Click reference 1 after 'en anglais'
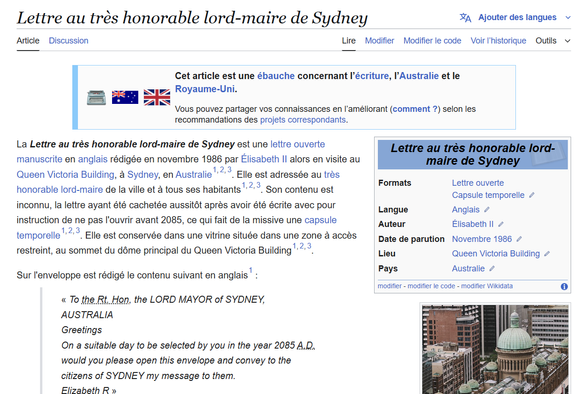 coord(251,270)
